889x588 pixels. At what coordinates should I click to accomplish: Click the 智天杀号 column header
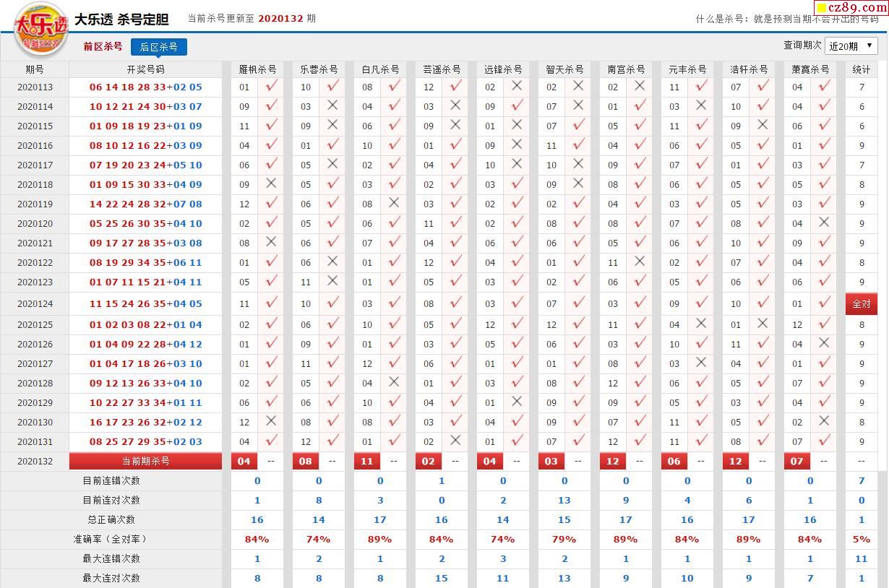[x=564, y=69]
